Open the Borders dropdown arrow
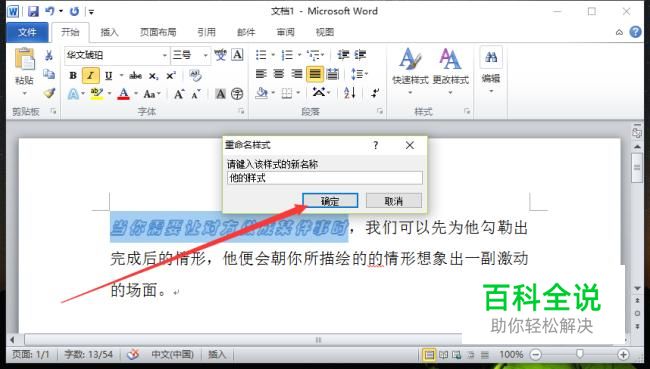 tap(298, 93)
